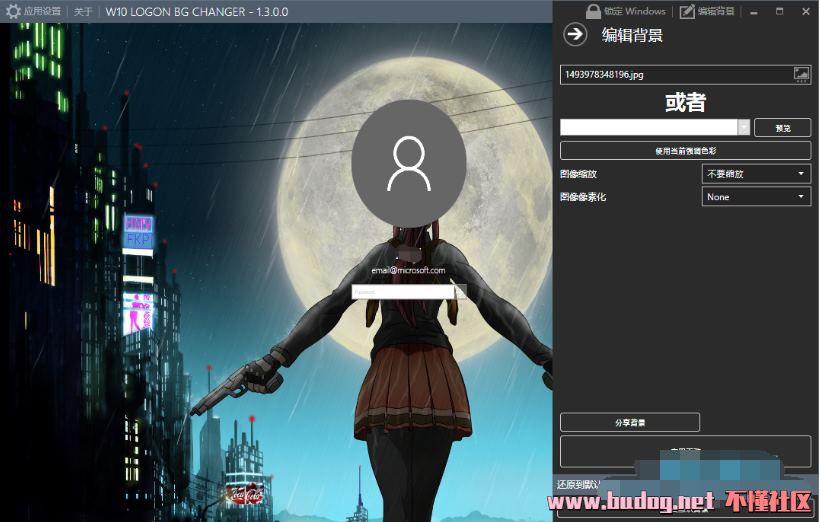
Task: Open the color picker dropdown arrow
Action: [x=743, y=127]
